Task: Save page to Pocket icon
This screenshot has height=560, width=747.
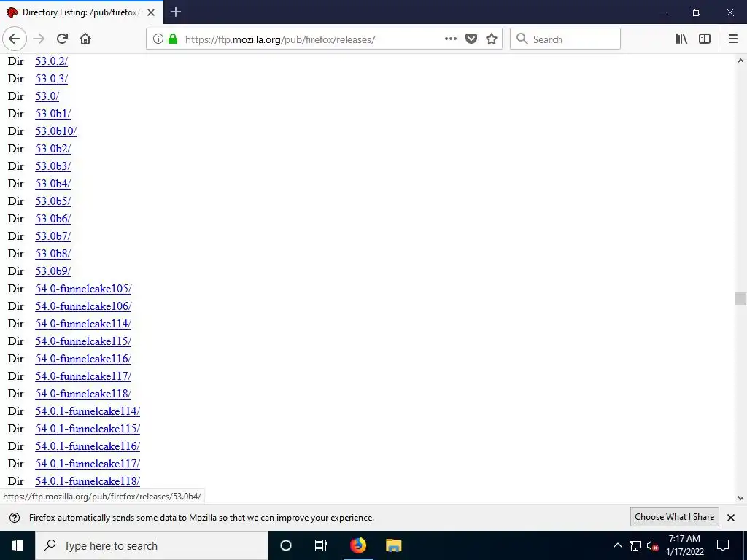Action: (471, 39)
